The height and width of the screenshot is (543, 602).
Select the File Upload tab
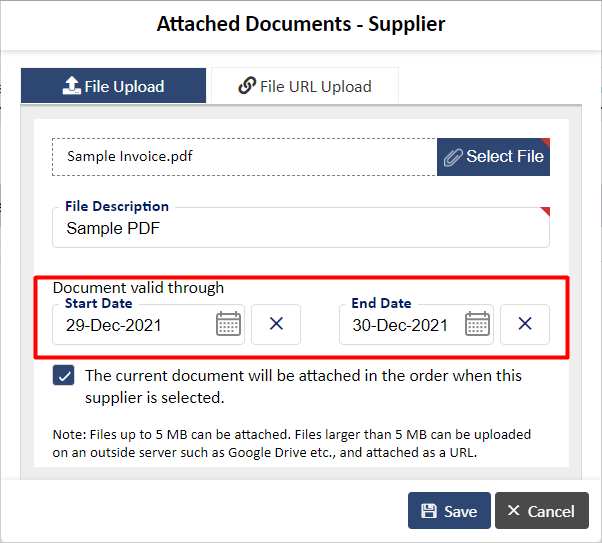[113, 85]
